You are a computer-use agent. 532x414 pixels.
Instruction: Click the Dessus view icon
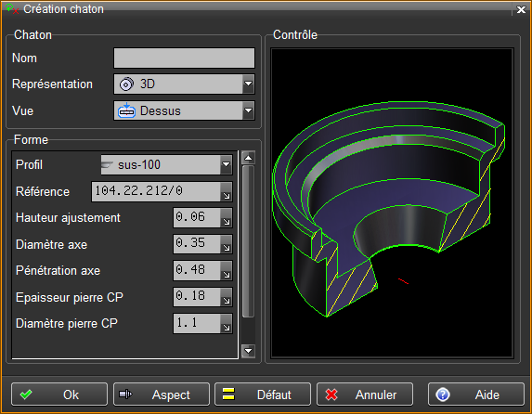[126, 110]
